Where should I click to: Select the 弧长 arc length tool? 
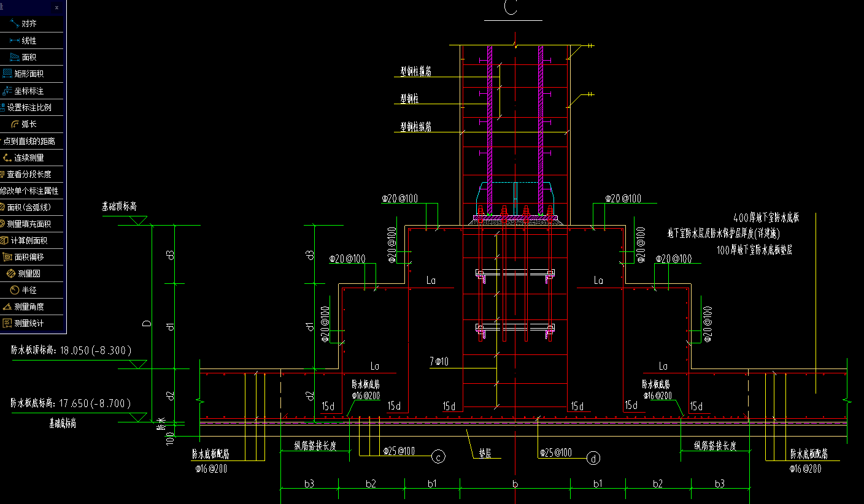[29, 124]
